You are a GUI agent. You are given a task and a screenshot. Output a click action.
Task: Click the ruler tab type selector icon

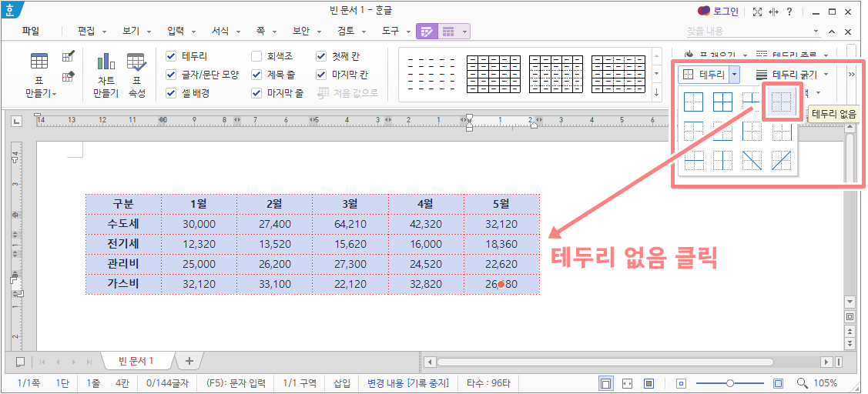point(17,121)
